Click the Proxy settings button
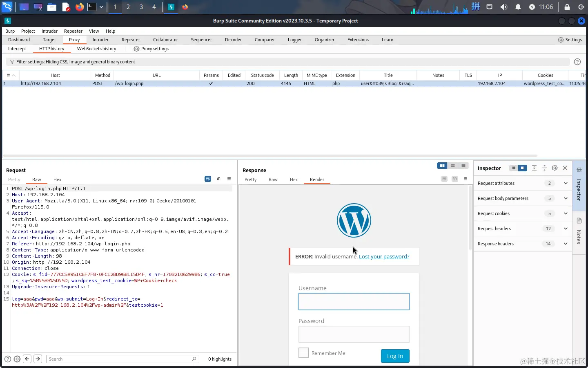588x368 pixels. pos(151,49)
